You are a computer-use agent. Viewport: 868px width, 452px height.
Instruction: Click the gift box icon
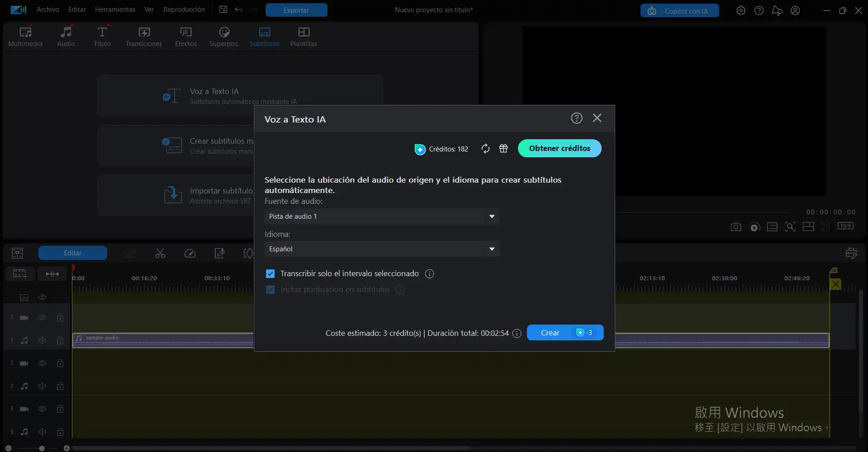coord(503,149)
